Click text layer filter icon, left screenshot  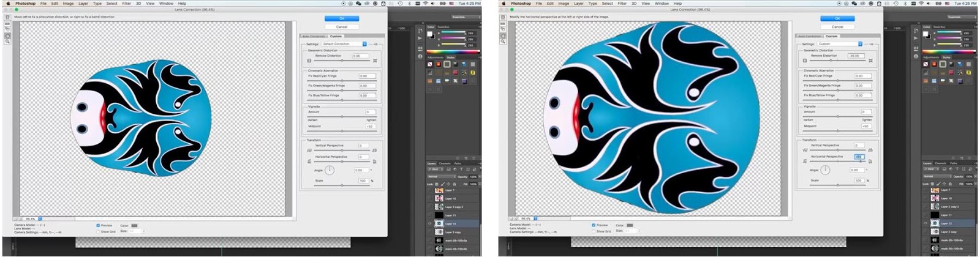tap(461, 169)
